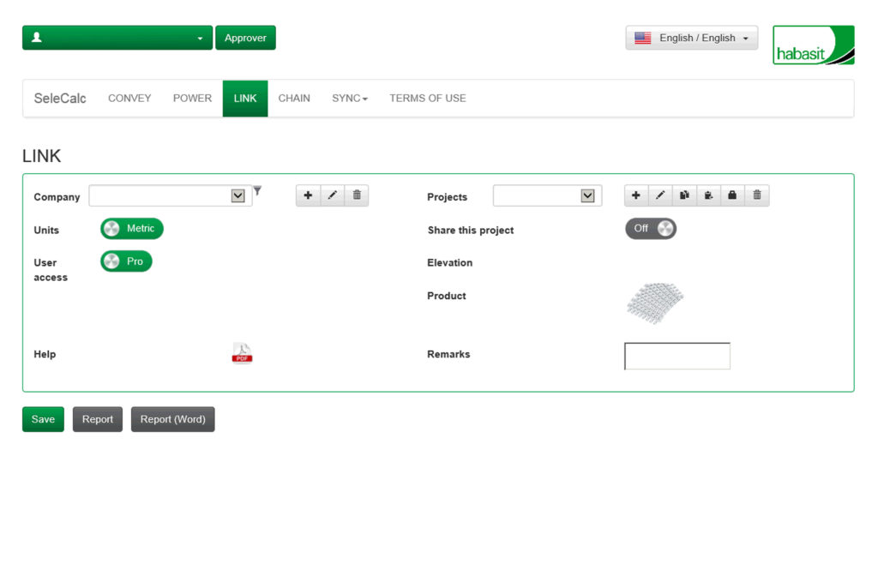Add a new project with plus icon
This screenshot has width=878, height=588.
click(x=636, y=195)
